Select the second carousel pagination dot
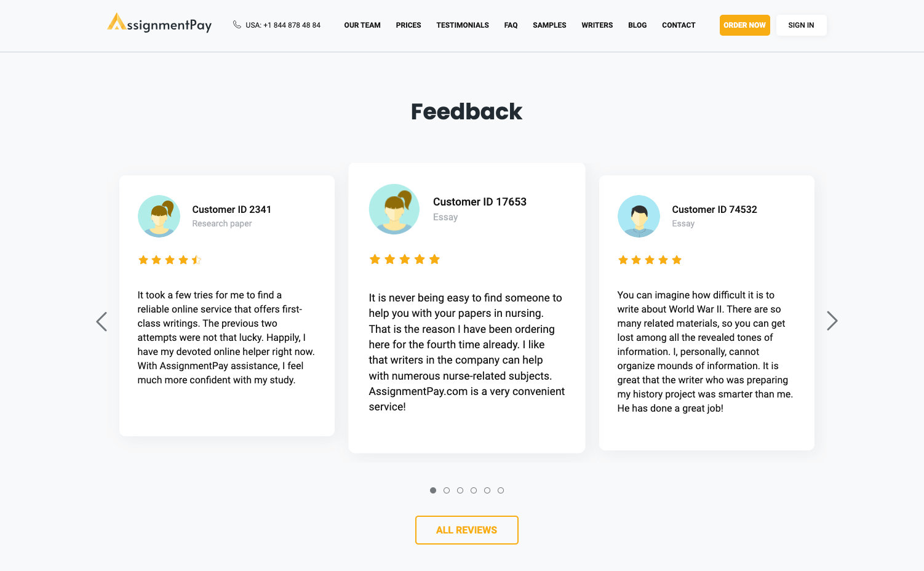This screenshot has width=924, height=571. click(x=447, y=490)
